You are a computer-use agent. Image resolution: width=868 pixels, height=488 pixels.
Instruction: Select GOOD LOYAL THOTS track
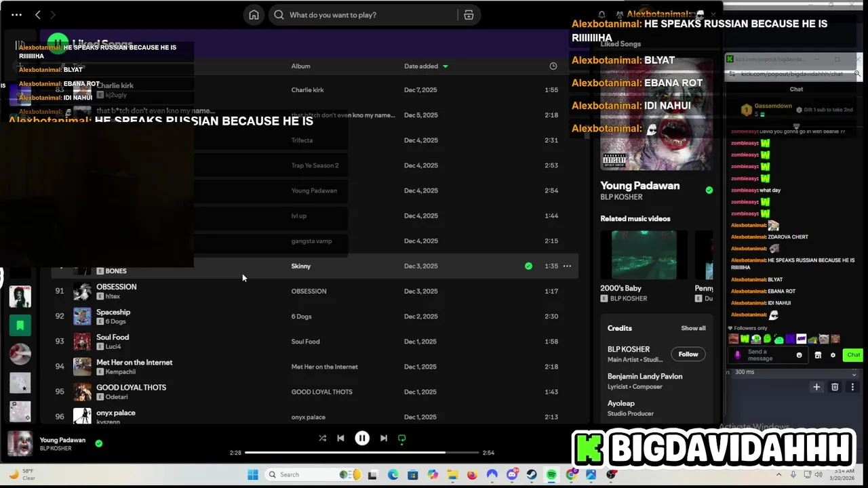[x=315, y=392]
